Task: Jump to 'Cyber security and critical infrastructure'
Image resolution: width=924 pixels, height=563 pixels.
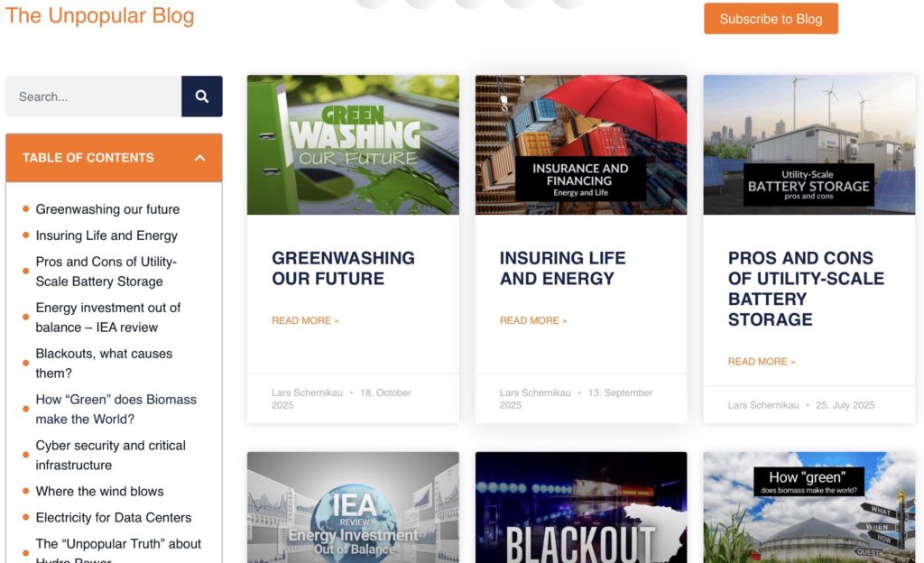Action: click(110, 456)
